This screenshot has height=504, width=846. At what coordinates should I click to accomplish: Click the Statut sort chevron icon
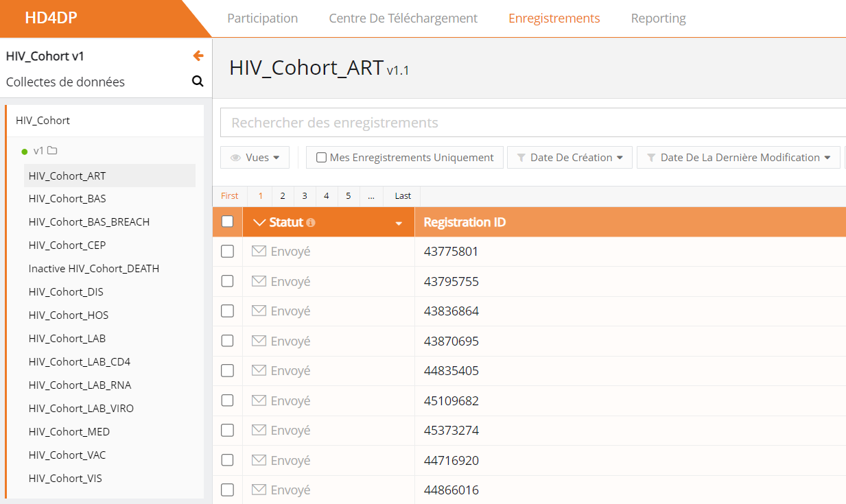point(259,223)
